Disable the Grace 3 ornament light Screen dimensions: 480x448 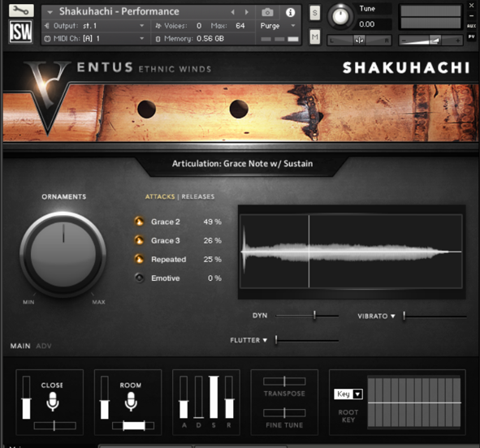point(139,240)
